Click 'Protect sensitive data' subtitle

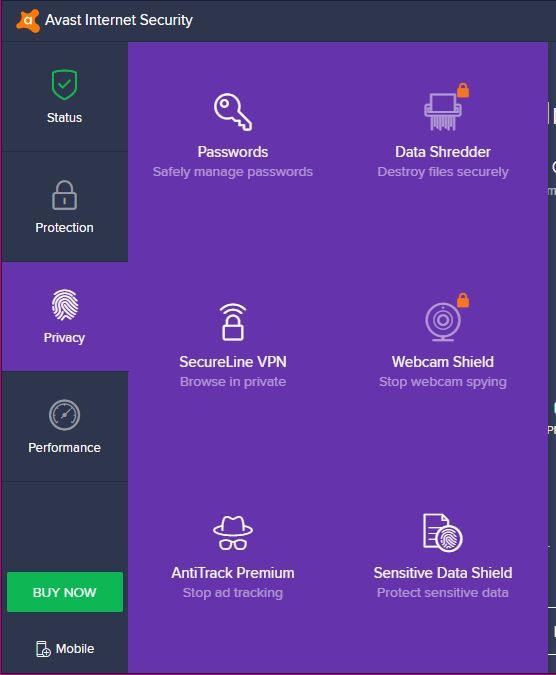(x=442, y=593)
